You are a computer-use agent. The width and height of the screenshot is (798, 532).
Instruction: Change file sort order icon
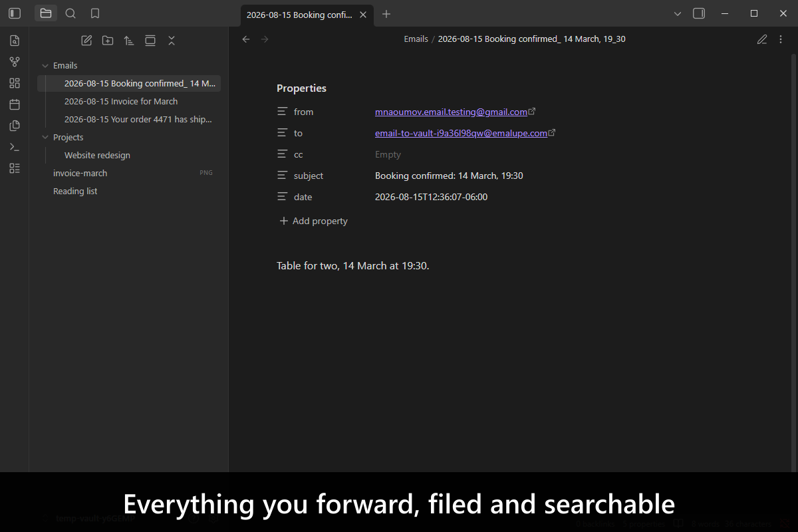click(129, 41)
